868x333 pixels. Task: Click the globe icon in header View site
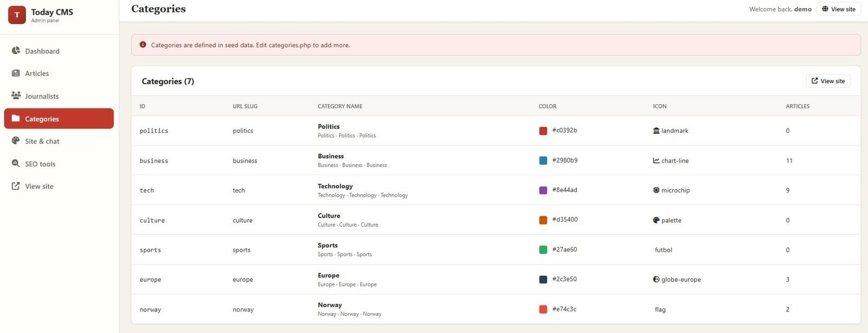click(x=825, y=9)
